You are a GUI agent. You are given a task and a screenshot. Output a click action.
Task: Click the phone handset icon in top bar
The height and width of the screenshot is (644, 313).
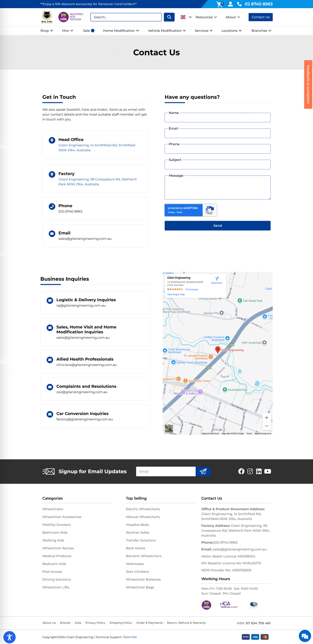[x=240, y=4]
